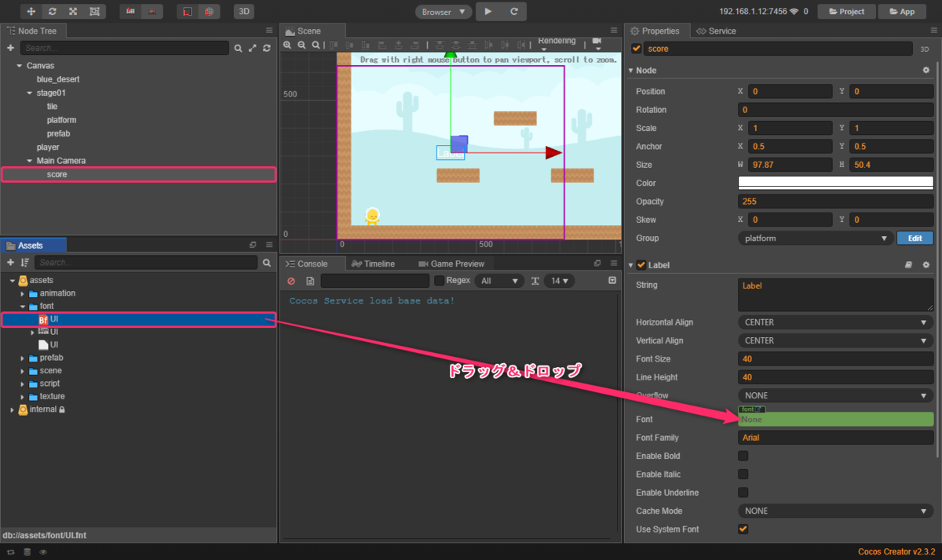
Task: Click the search icon in Assets panel
Action: (x=268, y=263)
